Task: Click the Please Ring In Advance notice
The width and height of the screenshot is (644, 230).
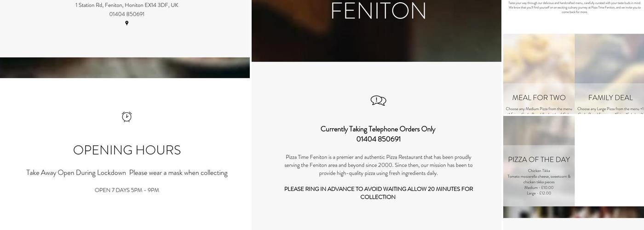Action: coord(378,193)
